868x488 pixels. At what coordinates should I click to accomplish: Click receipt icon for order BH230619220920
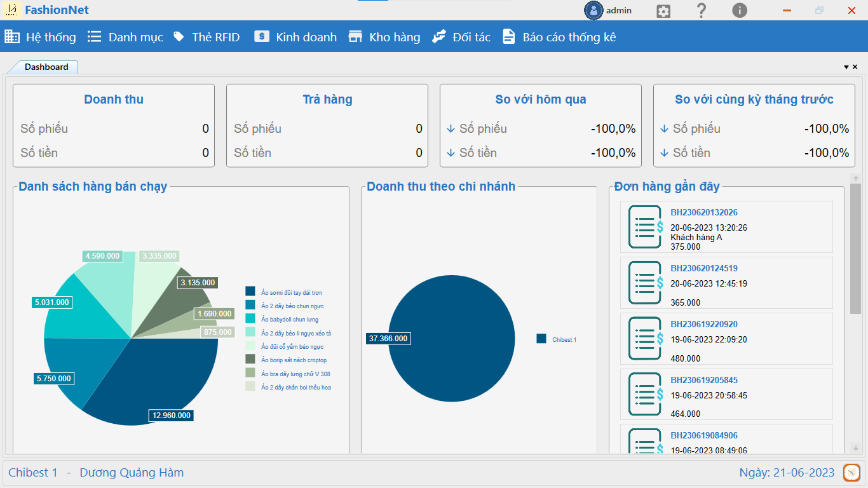[x=646, y=339]
